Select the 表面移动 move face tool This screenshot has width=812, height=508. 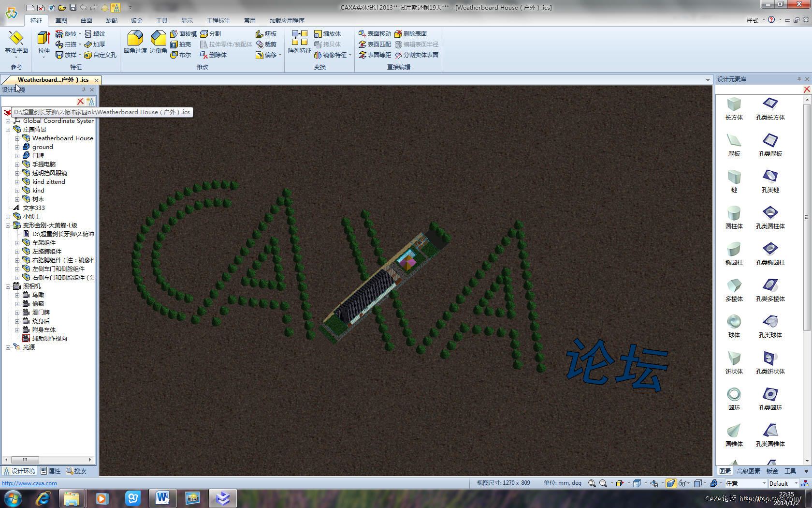point(375,33)
